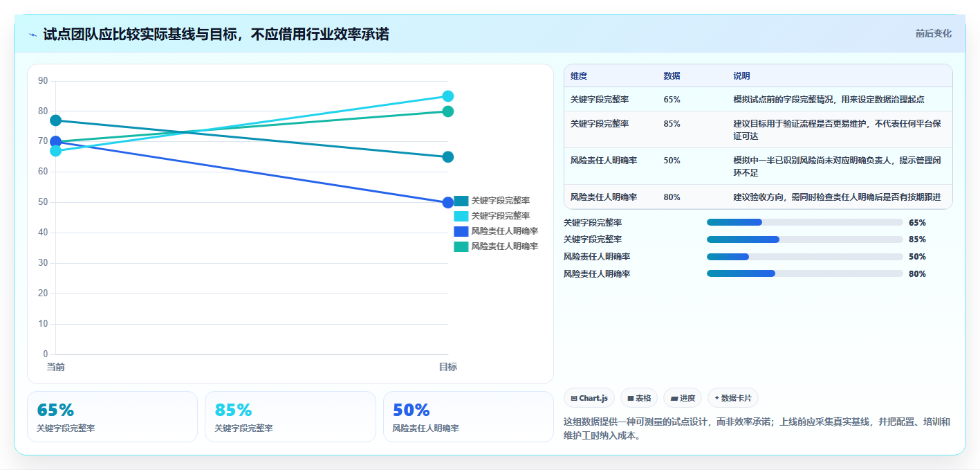Click the blue data point at 目标 50
Viewport: 980px width, 470px height.
[x=448, y=203]
